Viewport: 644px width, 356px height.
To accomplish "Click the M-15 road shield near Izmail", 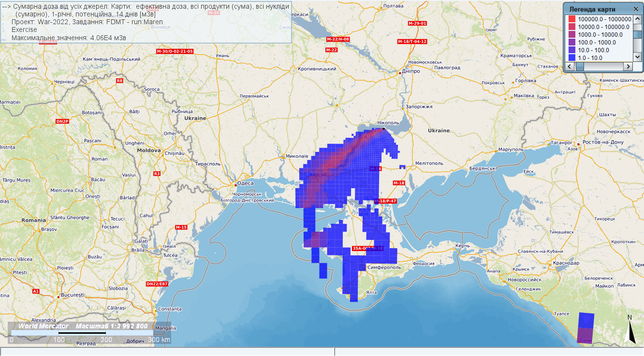I will coord(181,227).
